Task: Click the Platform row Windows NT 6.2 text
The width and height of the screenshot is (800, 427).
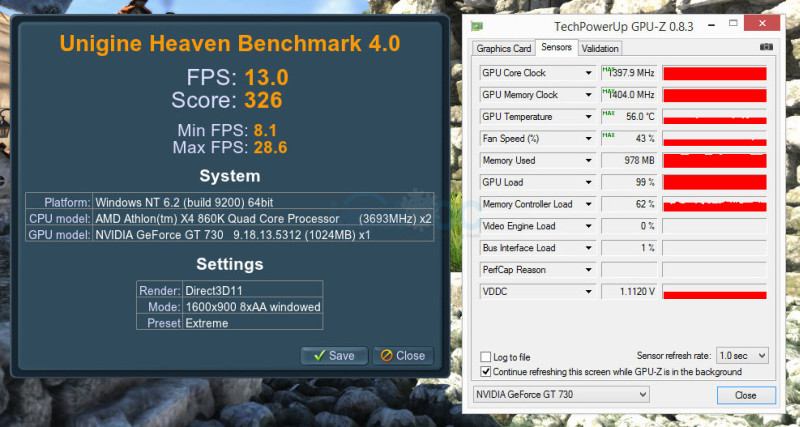Action: 184,203
